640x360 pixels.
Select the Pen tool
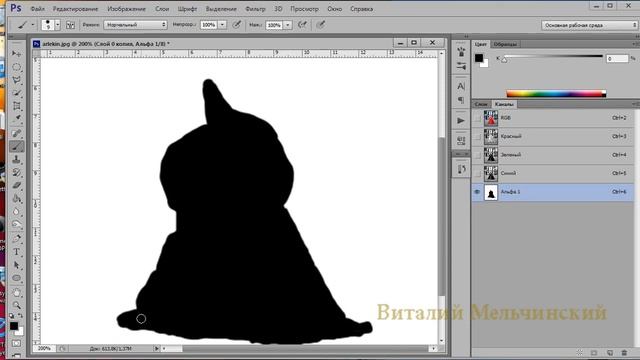[16, 238]
